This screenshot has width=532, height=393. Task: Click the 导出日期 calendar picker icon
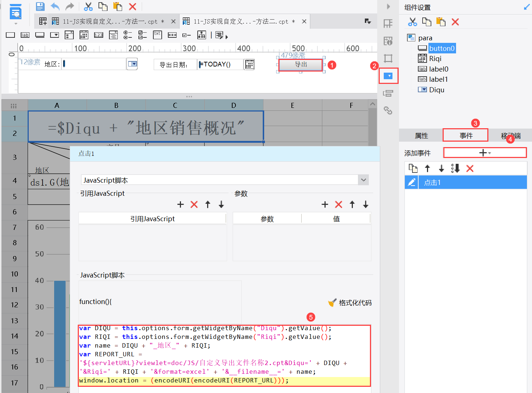point(249,64)
